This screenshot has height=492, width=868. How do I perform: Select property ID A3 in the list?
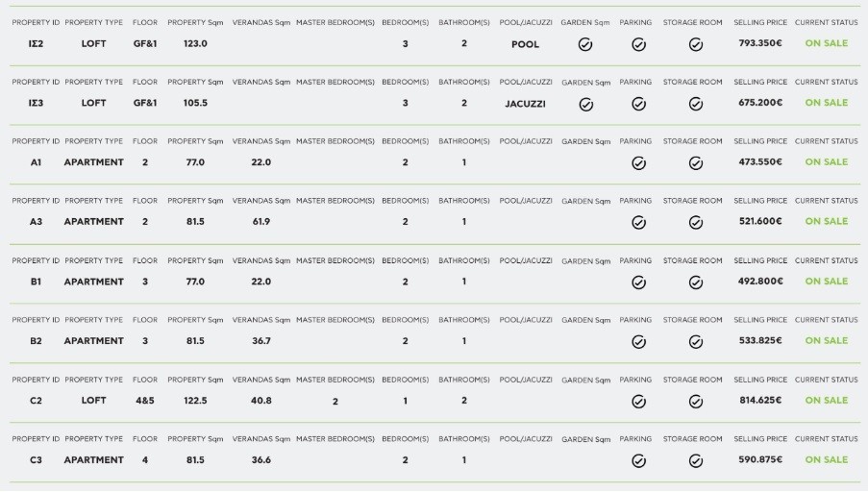tap(36, 222)
